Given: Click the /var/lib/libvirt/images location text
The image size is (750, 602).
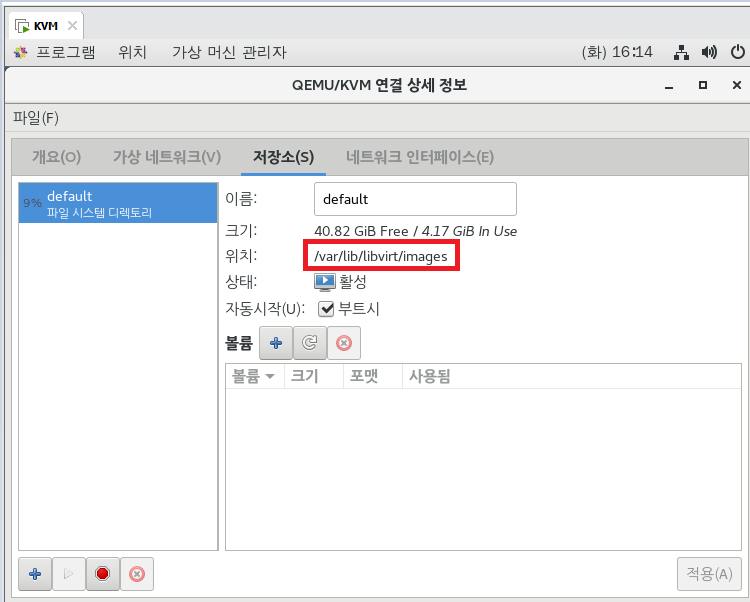Looking at the screenshot, I should point(381,256).
